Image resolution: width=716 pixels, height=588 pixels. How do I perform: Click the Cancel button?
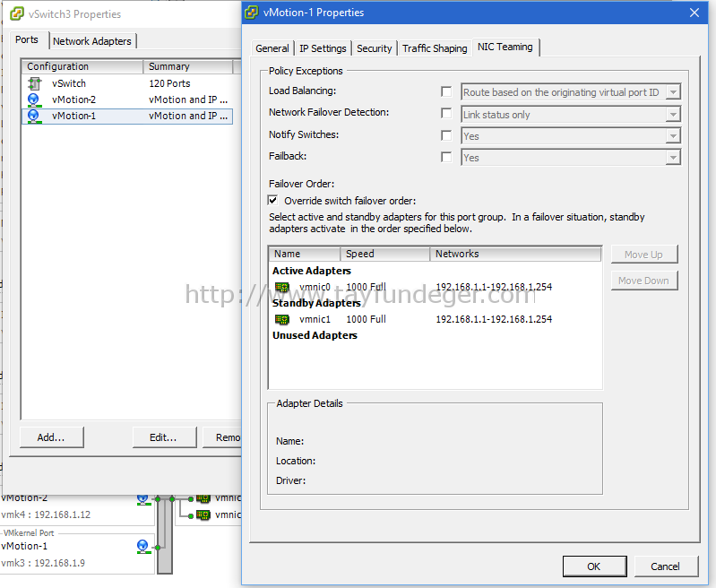point(665,566)
